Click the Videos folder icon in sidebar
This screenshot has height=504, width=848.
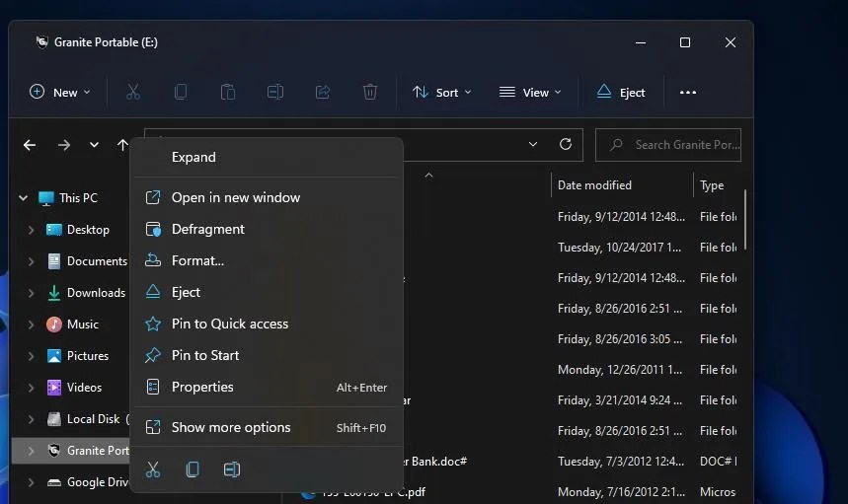tap(54, 388)
